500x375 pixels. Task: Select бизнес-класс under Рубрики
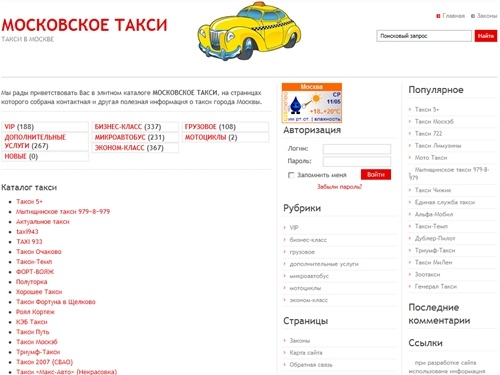308,240
